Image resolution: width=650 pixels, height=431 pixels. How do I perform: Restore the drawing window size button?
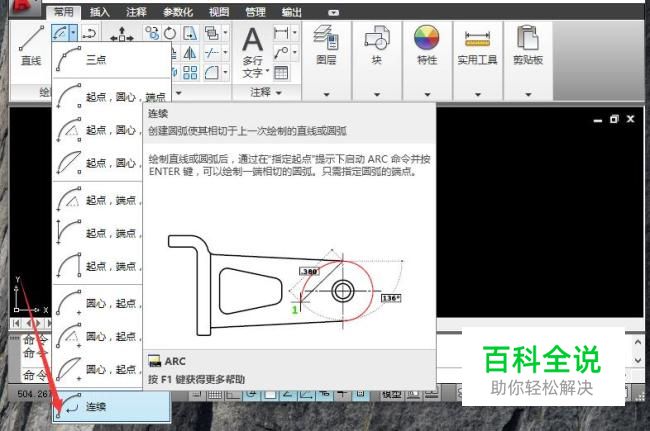pyautogui.click(x=614, y=119)
